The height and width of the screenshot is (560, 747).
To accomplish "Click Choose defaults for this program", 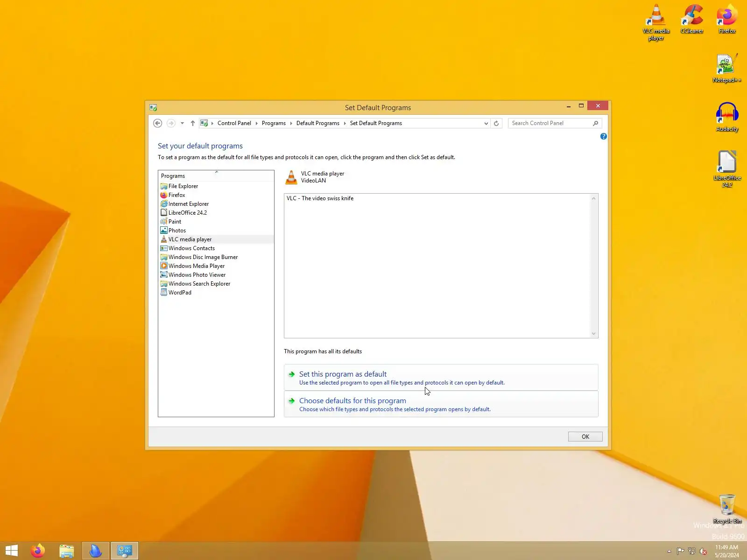I will [441, 404].
